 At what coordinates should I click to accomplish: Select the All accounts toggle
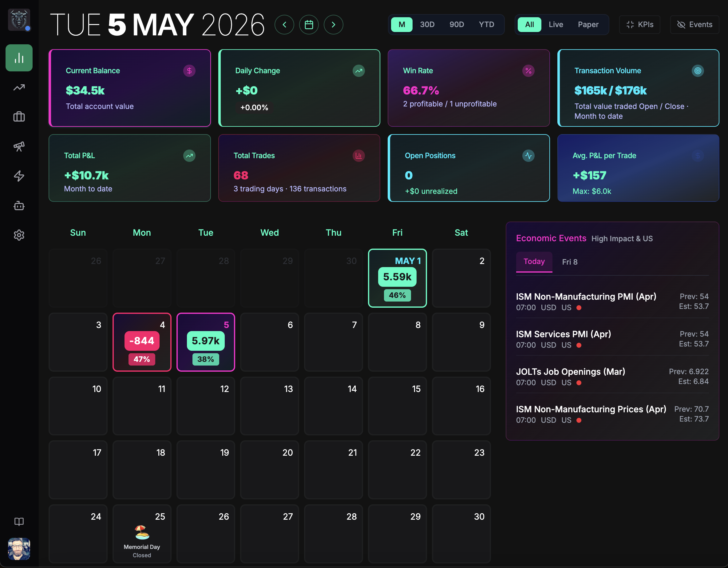tap(529, 25)
